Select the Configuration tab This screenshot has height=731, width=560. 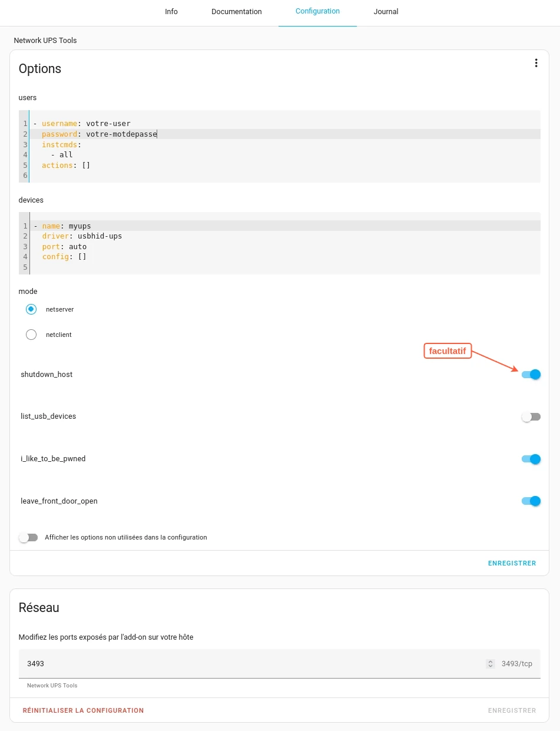point(317,12)
